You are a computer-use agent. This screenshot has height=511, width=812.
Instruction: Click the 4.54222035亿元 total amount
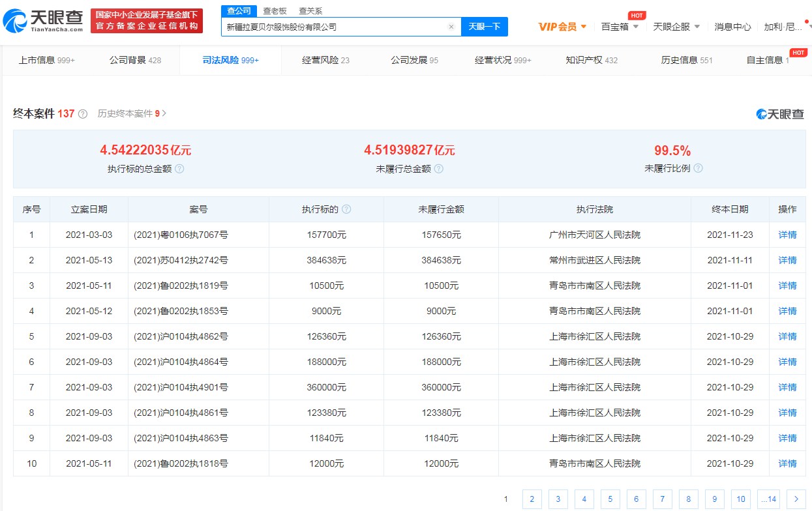[x=145, y=151]
